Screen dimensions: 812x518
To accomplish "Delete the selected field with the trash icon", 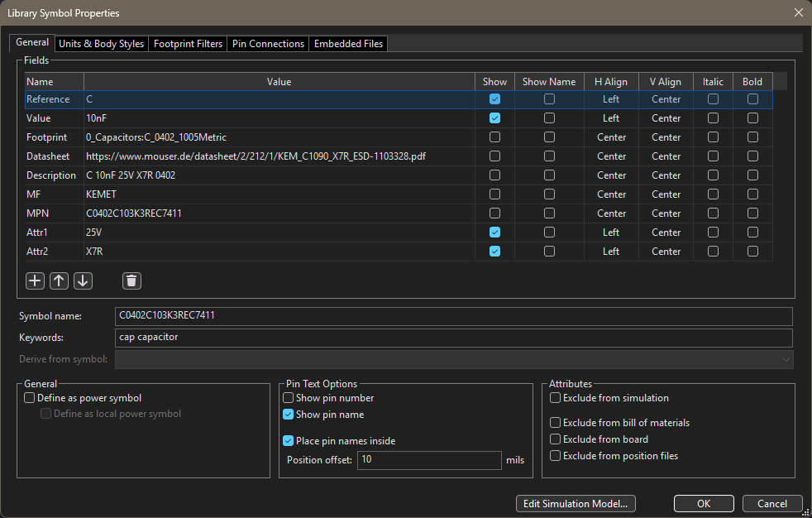I will (131, 281).
